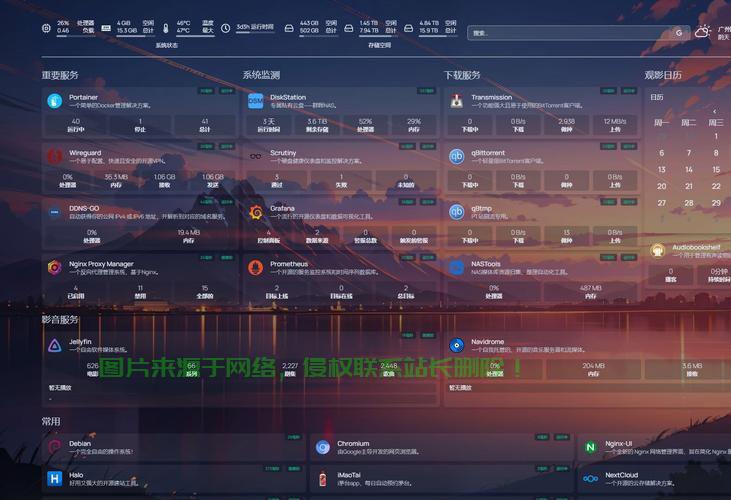
Task: Click the Jellyfin '2,227' episodes stat
Action: [290, 370]
